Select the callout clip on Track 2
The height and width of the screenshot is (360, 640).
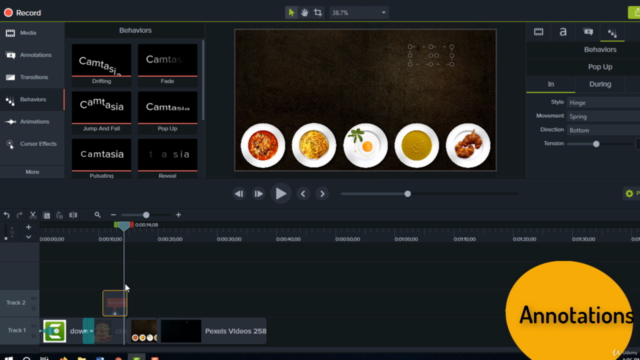click(x=115, y=303)
